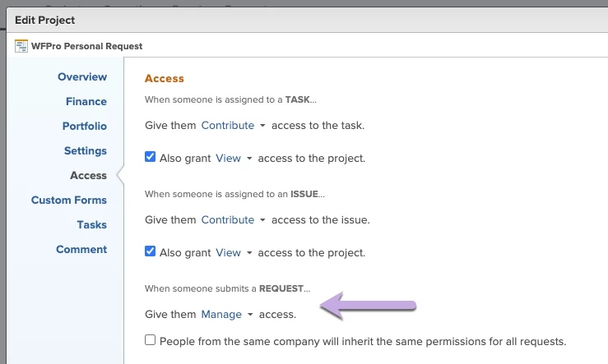Open Contribute dropdown for task access

233,126
